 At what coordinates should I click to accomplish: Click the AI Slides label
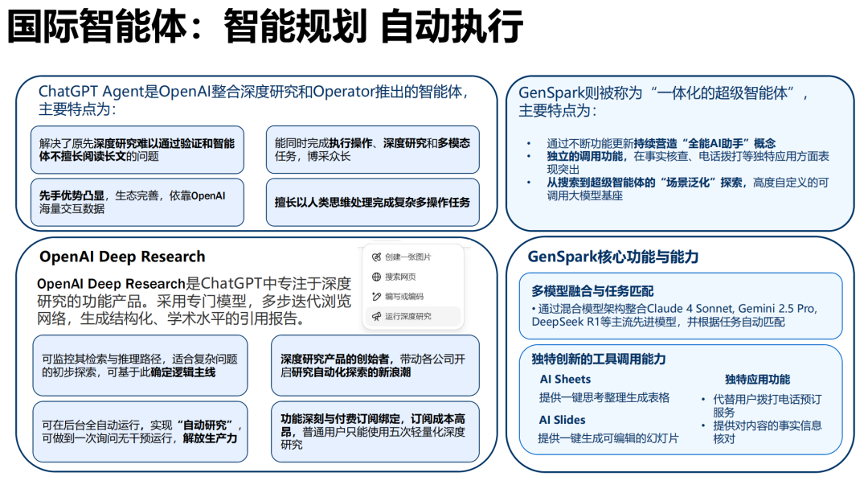point(563,420)
